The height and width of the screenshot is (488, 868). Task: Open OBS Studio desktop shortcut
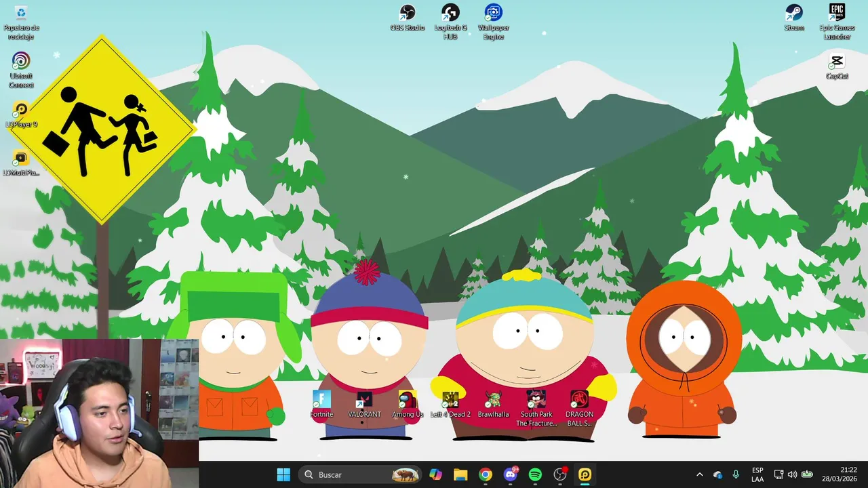pos(407,18)
